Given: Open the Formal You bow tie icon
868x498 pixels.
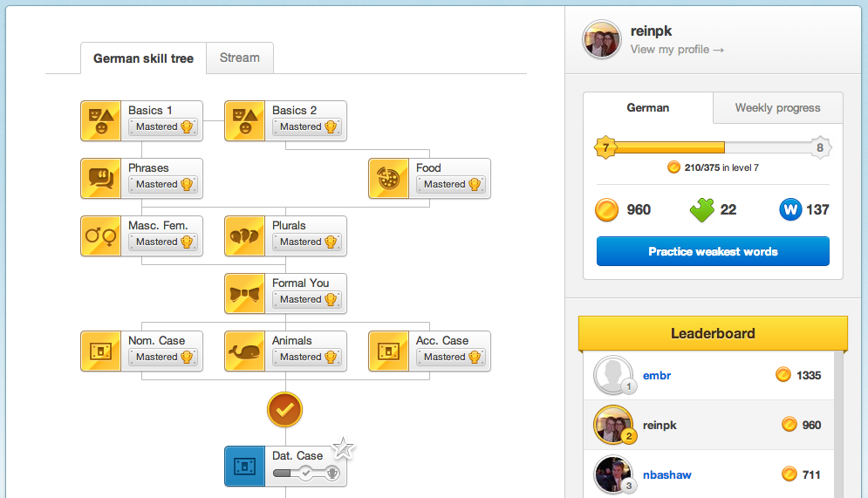Looking at the screenshot, I should (x=244, y=293).
